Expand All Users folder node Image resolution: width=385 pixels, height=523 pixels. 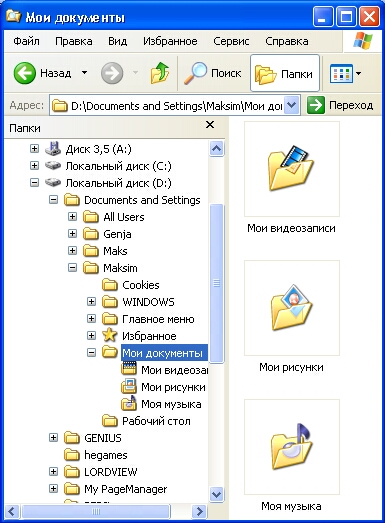72,216
